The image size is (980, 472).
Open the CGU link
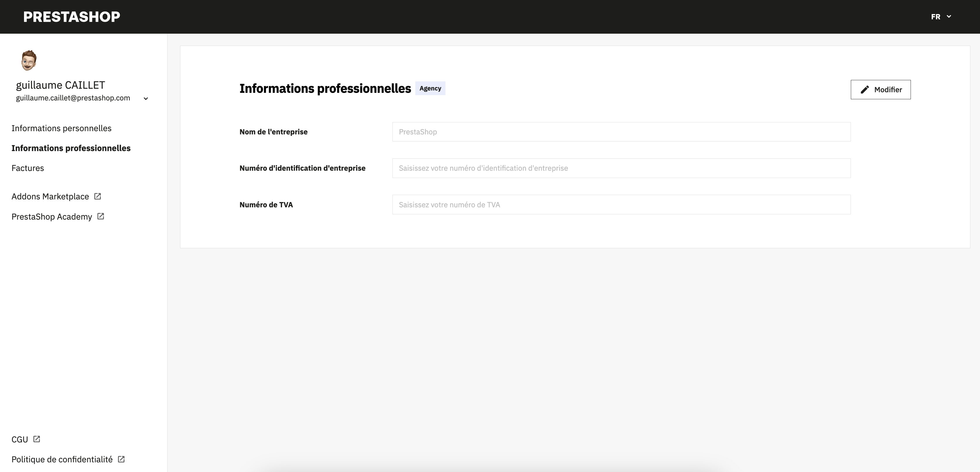[19, 439]
